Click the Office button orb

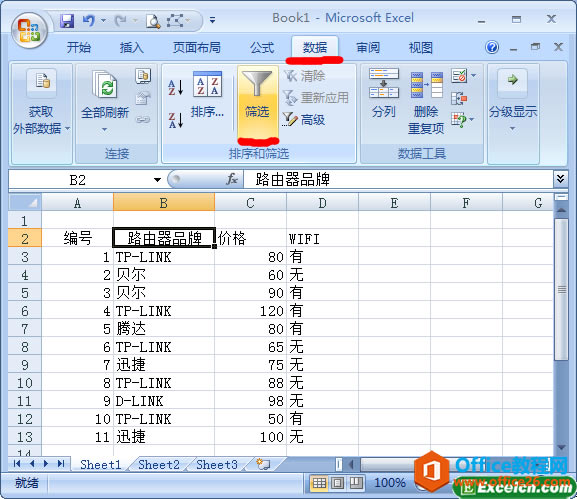click(x=29, y=31)
